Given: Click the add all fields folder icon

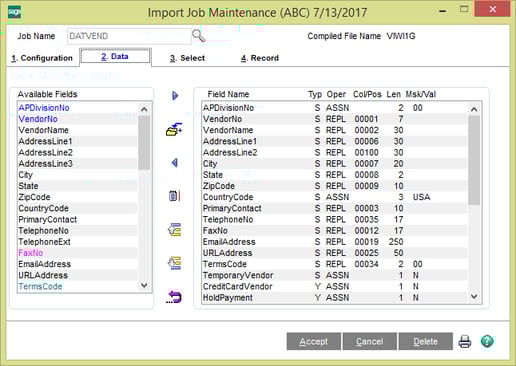Looking at the screenshot, I should (174, 129).
